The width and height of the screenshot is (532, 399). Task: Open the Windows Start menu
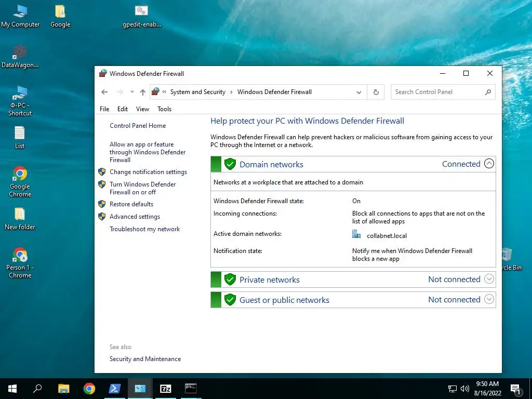[12, 389]
